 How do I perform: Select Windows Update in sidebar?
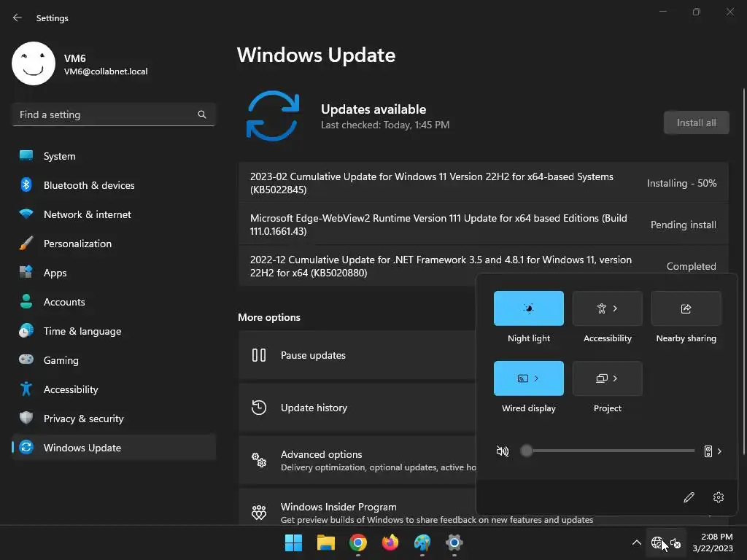pyautogui.click(x=113, y=448)
